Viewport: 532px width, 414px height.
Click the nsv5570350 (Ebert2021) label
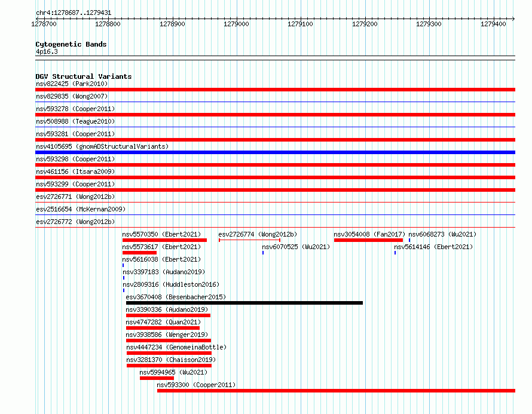[x=161, y=234]
